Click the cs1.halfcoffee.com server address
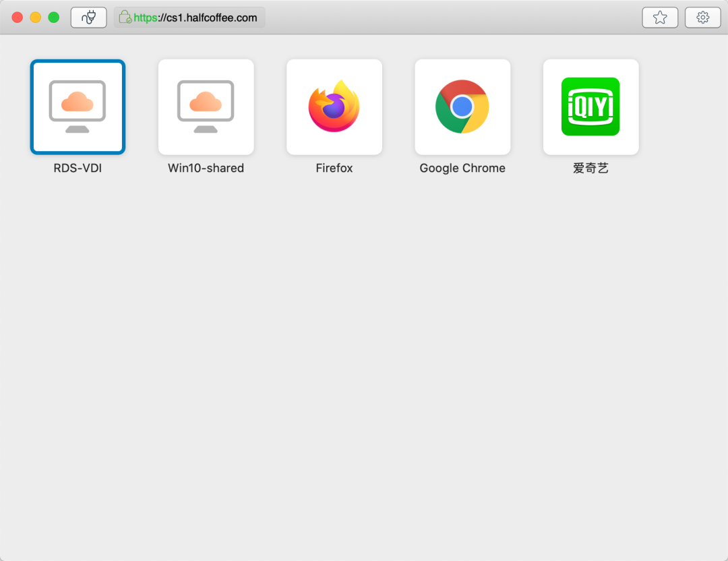The image size is (728, 561). (195, 18)
